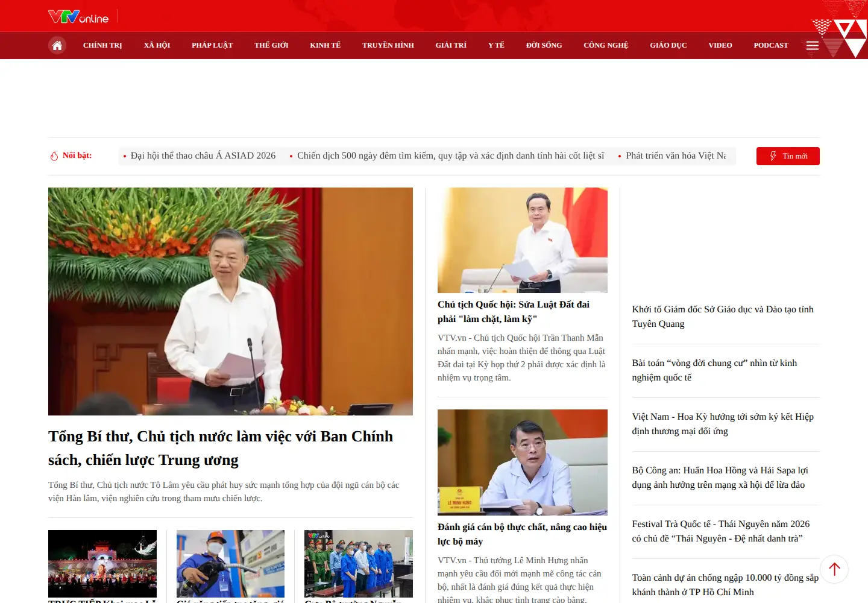Click the courtroom defendants thumbnail

[359, 564]
